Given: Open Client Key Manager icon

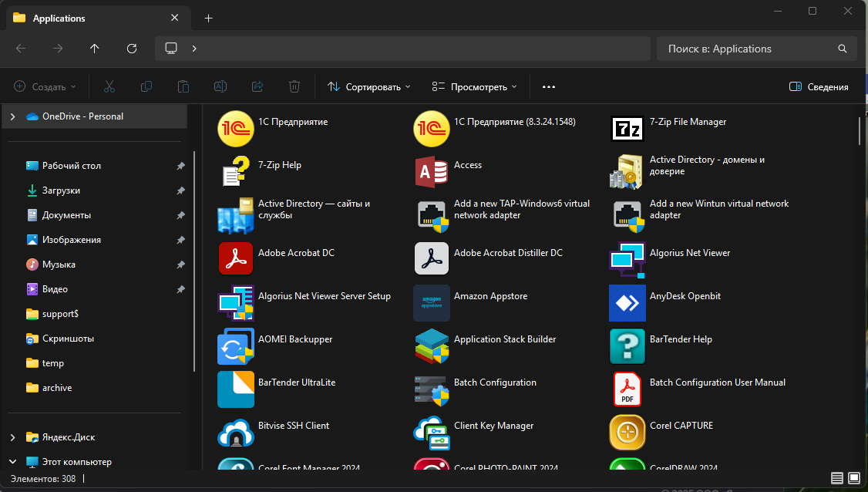Looking at the screenshot, I should point(432,432).
